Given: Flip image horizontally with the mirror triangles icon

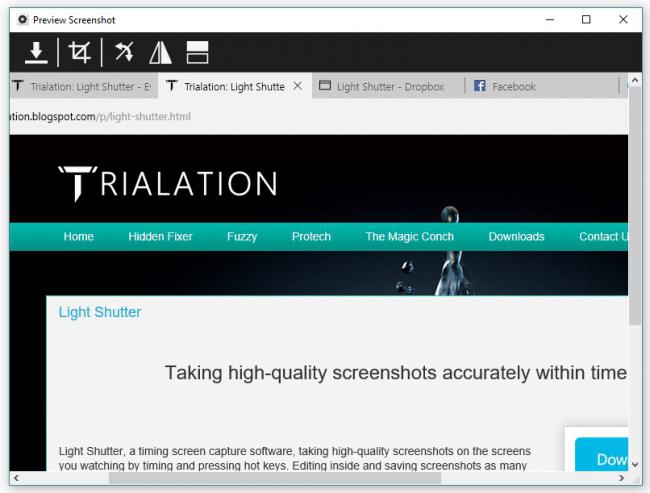Looking at the screenshot, I should pos(160,53).
